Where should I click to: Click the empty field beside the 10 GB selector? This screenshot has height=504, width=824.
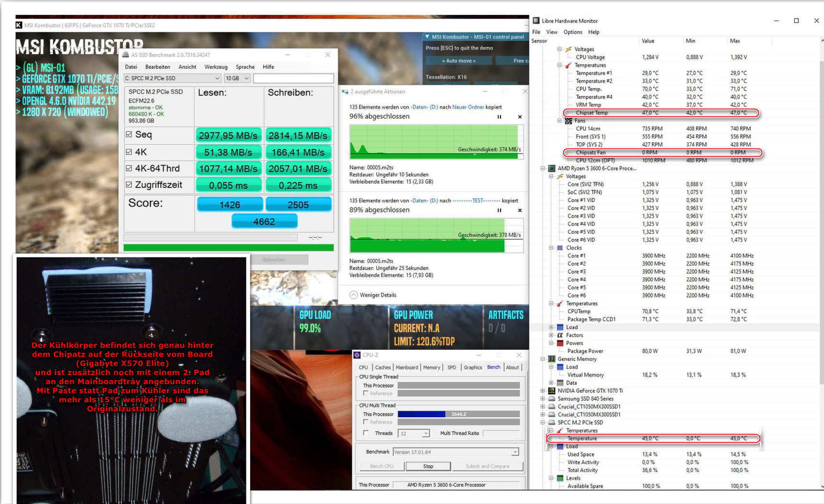point(293,78)
